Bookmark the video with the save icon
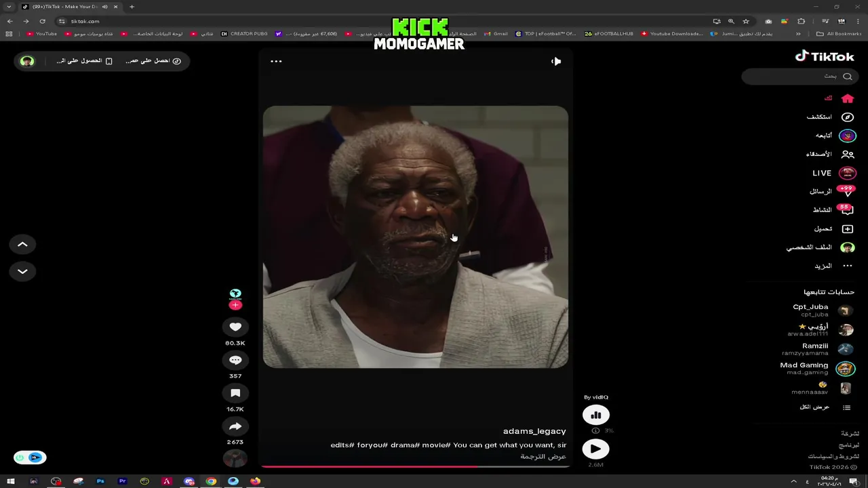 pyautogui.click(x=235, y=393)
